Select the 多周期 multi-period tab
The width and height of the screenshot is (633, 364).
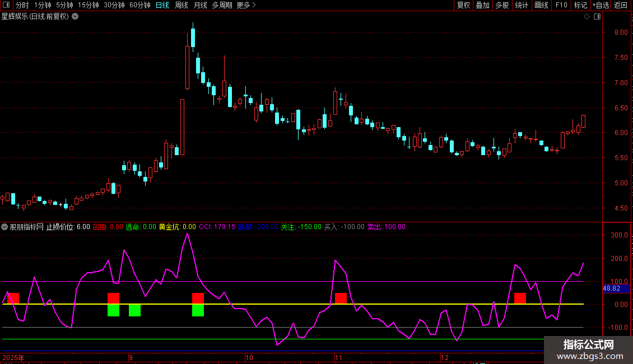click(x=222, y=6)
